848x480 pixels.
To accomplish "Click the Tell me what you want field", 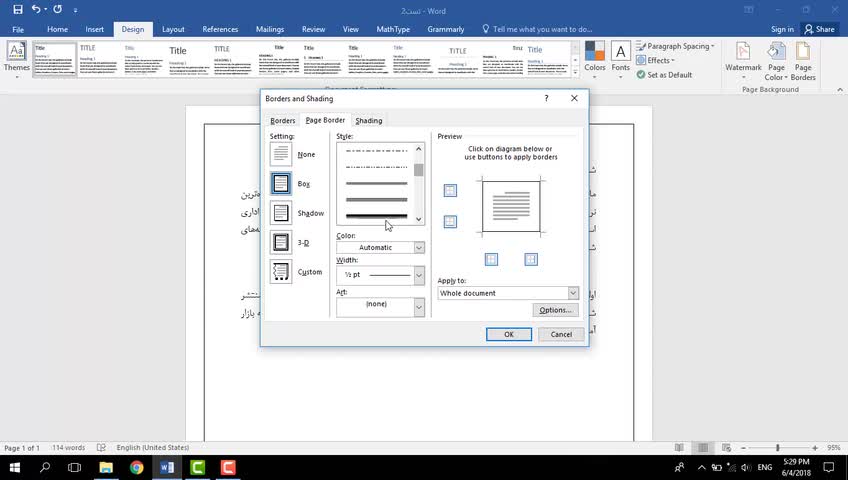I will click(537, 29).
